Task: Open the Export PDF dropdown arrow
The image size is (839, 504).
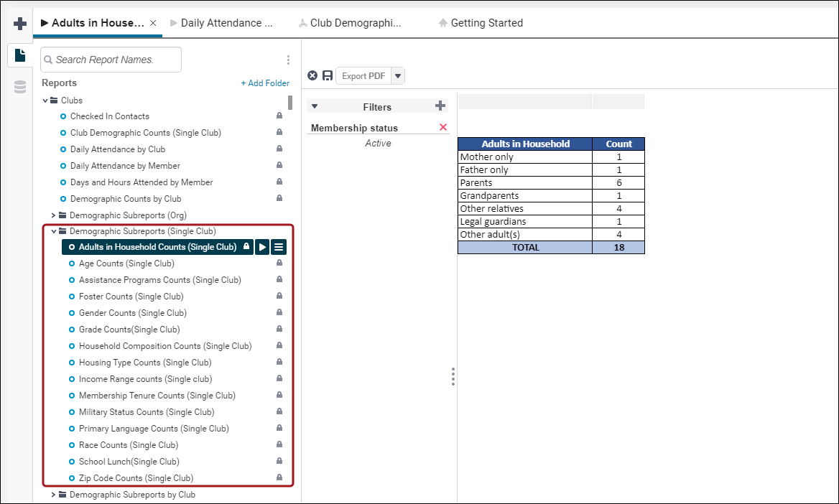Action: [397, 76]
